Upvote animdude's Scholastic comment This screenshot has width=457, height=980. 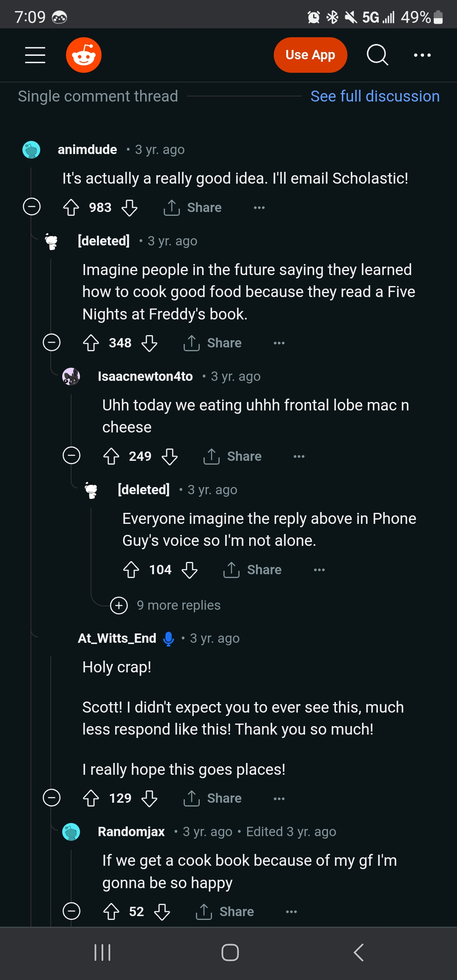point(71,207)
